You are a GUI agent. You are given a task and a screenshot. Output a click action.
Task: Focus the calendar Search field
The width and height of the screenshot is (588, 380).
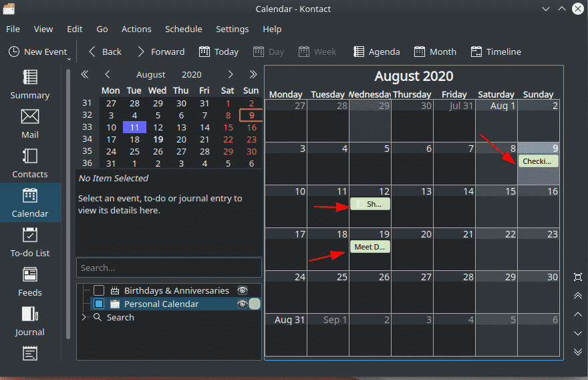point(169,268)
